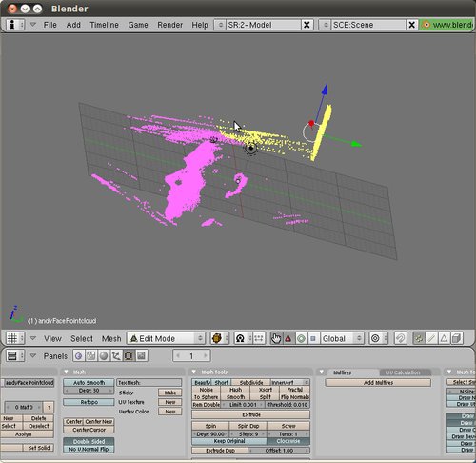
Task: Toggle the Beauty subdivide option
Action: (202, 382)
